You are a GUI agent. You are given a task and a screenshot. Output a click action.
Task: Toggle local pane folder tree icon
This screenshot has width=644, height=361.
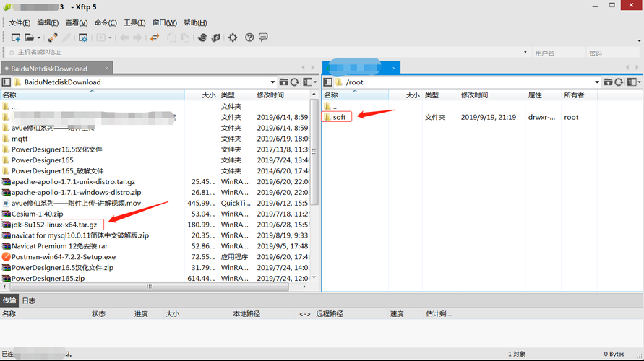click(x=7, y=82)
